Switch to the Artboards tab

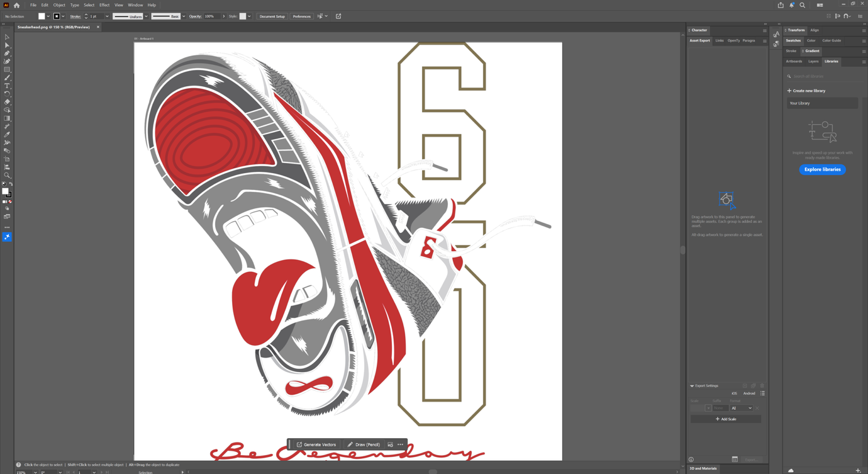(x=794, y=62)
